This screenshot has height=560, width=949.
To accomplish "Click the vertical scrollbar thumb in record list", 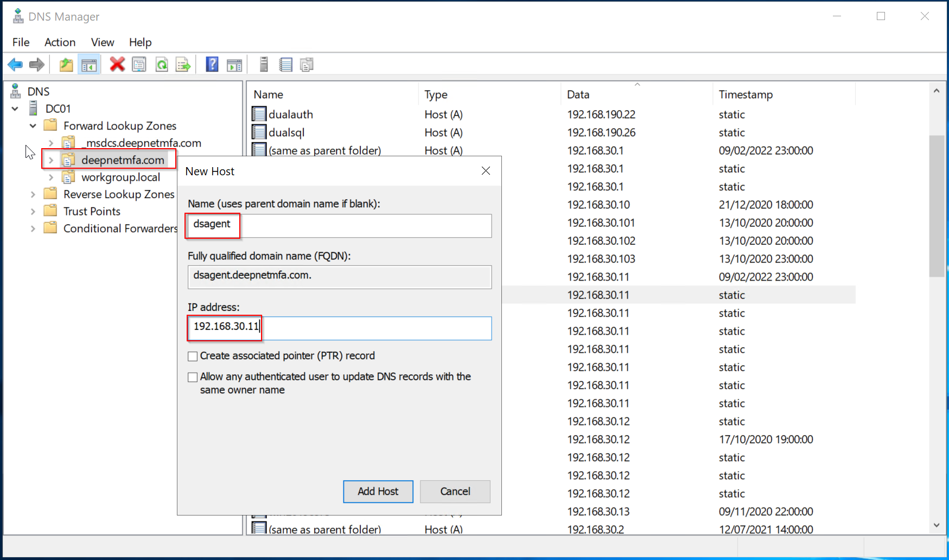I will pyautogui.click(x=936, y=206).
